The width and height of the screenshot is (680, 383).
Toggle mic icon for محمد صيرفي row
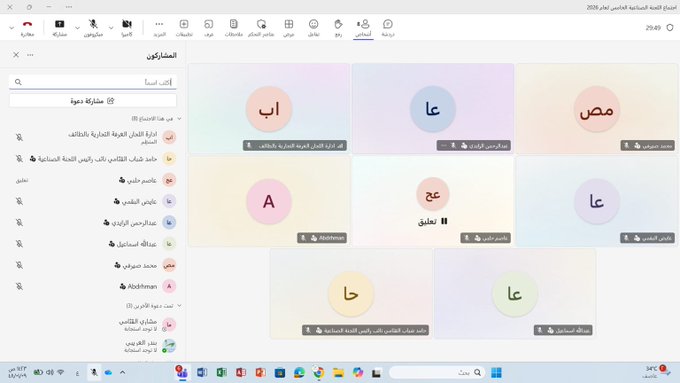(x=20, y=265)
